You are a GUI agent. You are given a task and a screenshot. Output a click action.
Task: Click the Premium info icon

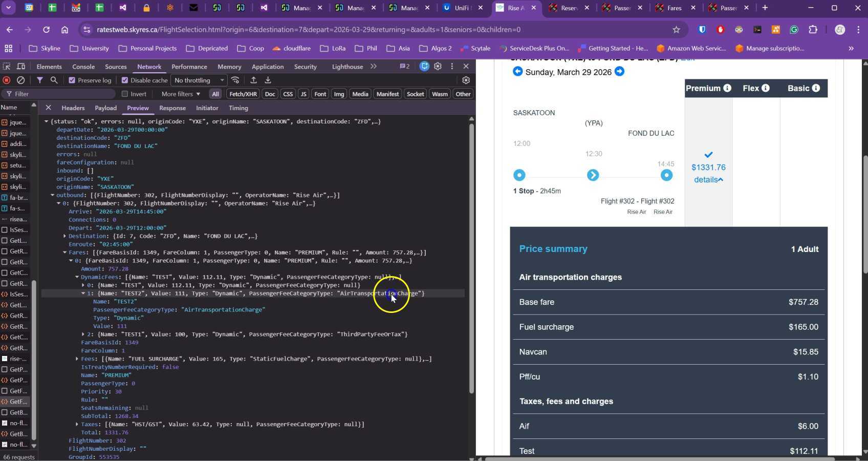point(727,88)
